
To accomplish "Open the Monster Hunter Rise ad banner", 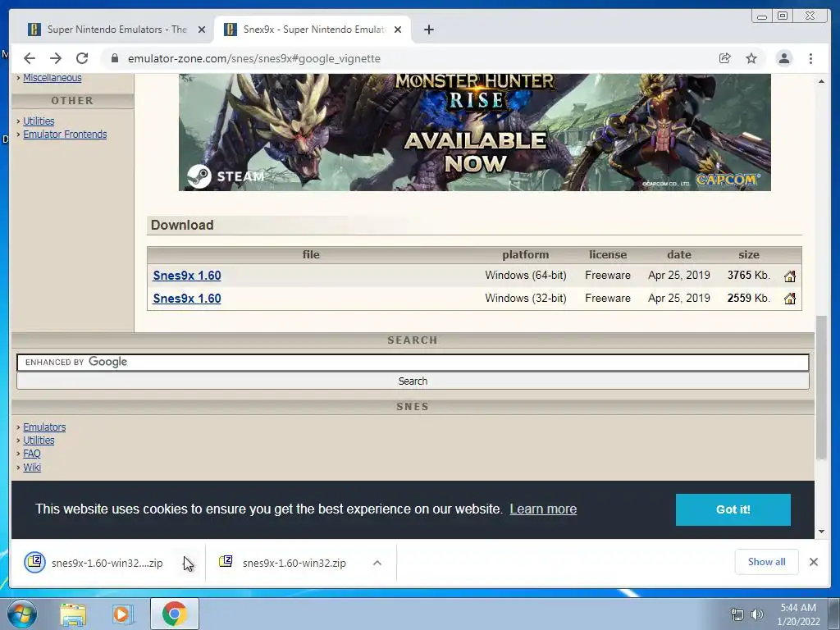I will [475, 132].
